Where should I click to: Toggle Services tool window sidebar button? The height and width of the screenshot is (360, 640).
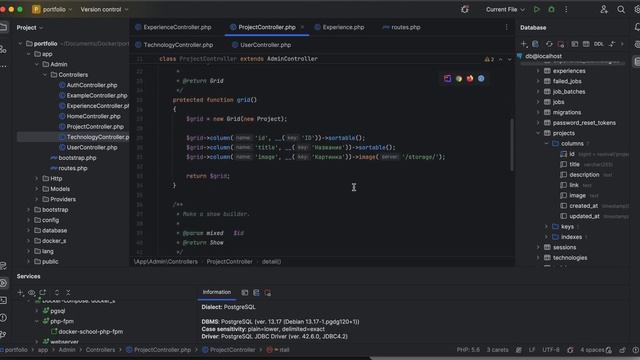click(x=4, y=283)
